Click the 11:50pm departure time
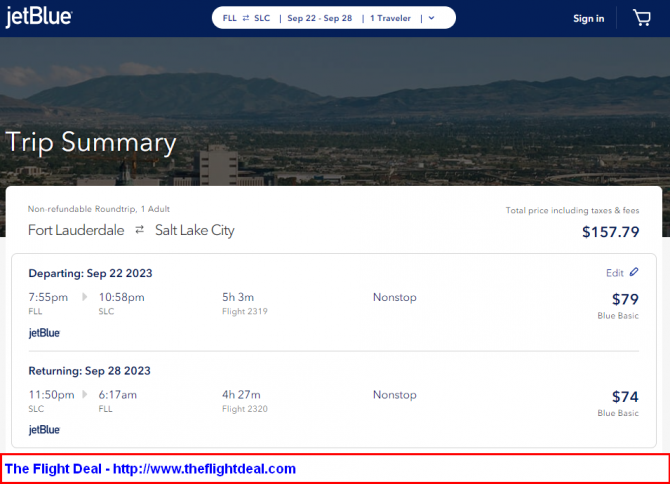Screen dimensions: 670x484 (x=51, y=394)
